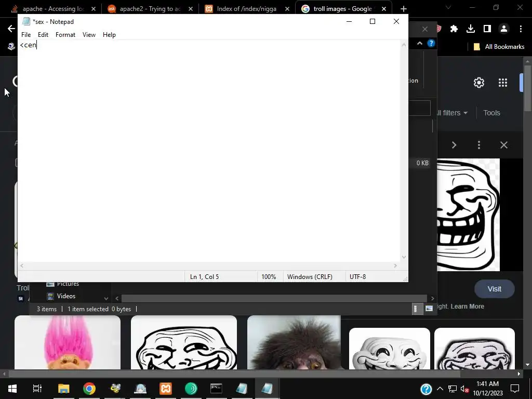Follow the Learn More link
This screenshot has height=399, width=532.
[467, 307]
